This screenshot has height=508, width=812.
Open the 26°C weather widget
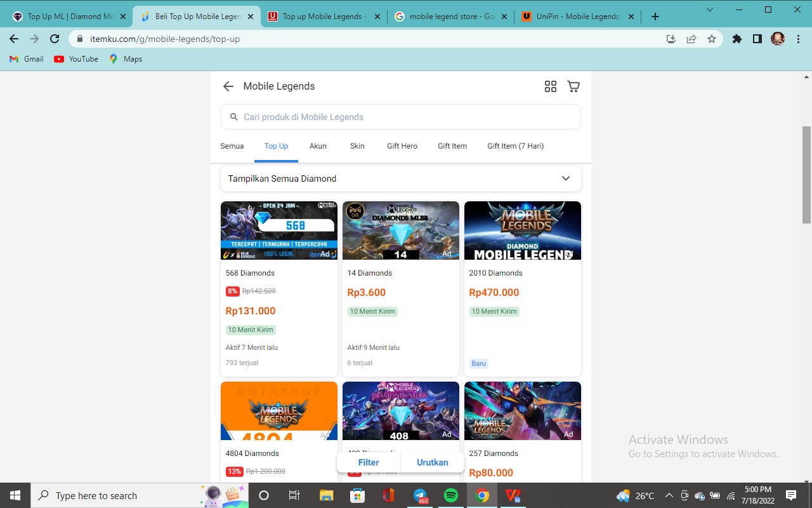click(x=636, y=495)
